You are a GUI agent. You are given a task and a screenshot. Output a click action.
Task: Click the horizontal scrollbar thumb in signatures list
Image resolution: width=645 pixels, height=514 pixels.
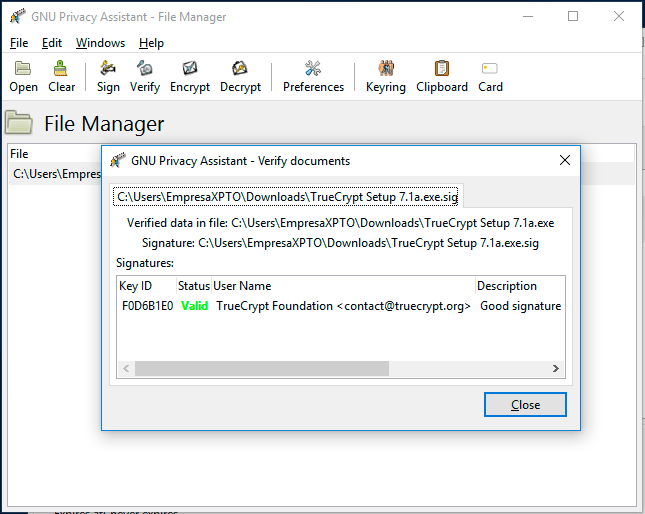tap(262, 368)
